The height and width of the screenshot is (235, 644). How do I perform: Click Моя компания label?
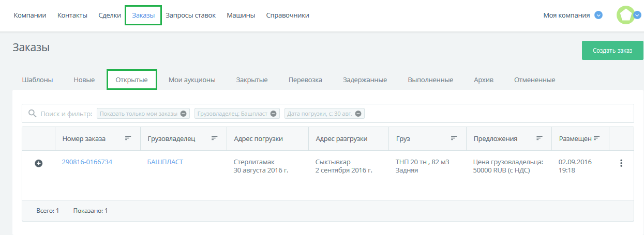pyautogui.click(x=566, y=15)
